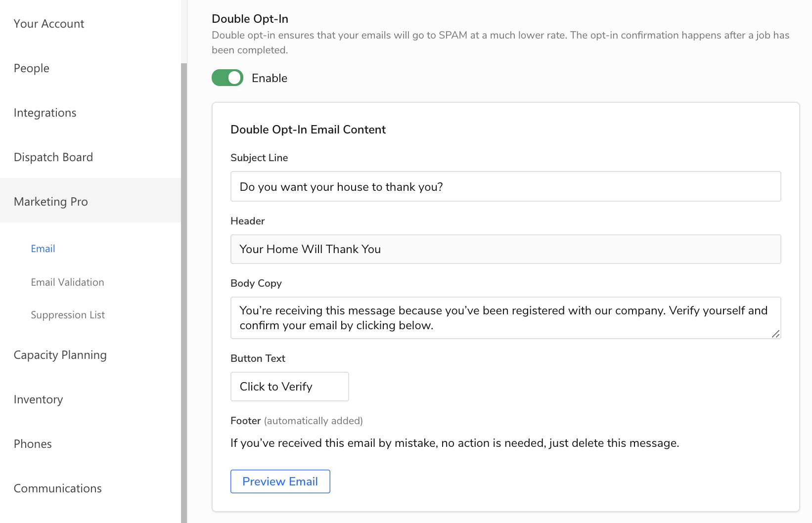Edit the Button Text field
This screenshot has width=812, height=523.
click(289, 387)
